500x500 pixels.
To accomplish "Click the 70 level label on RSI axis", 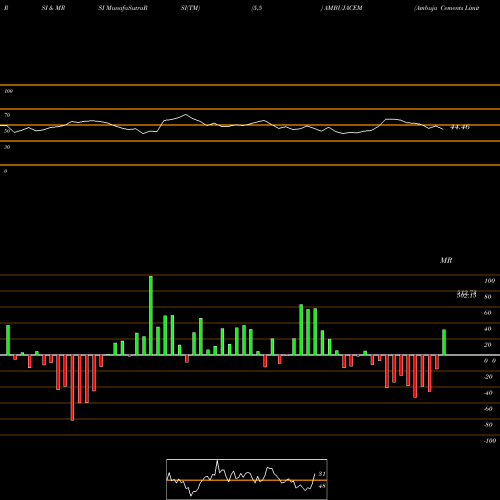I will 7,115.
